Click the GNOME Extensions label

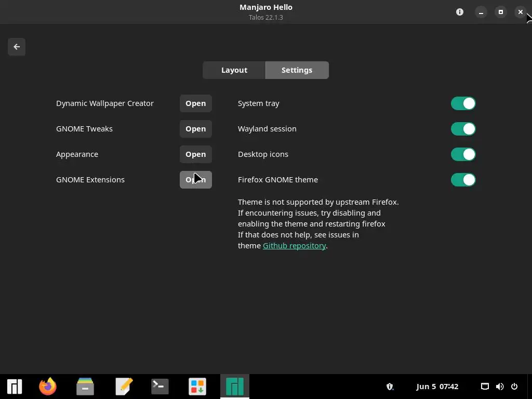tap(90, 180)
